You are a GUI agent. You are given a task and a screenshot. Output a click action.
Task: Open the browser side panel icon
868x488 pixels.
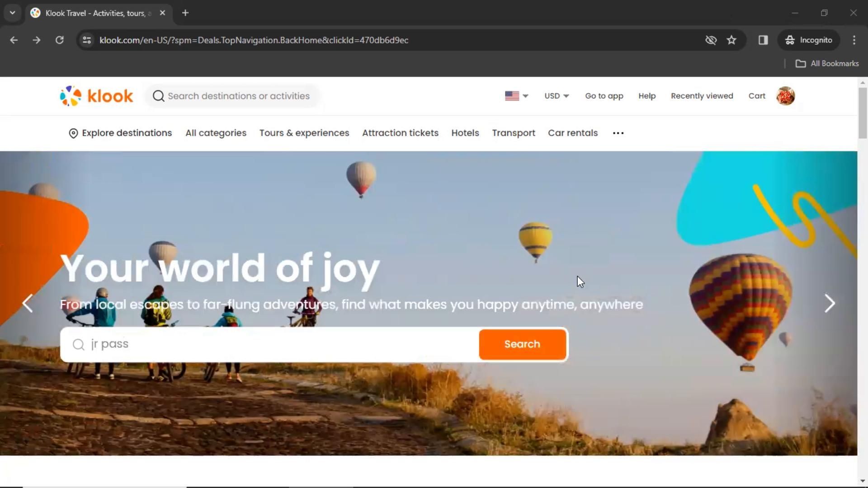tap(763, 40)
